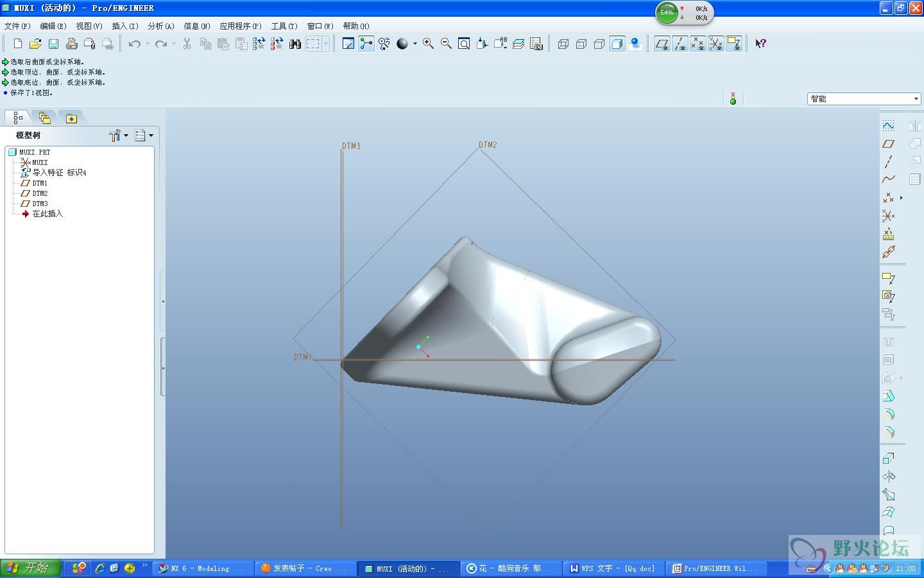This screenshot has width=924, height=578.
Task: Open an existing file
Action: [35, 44]
